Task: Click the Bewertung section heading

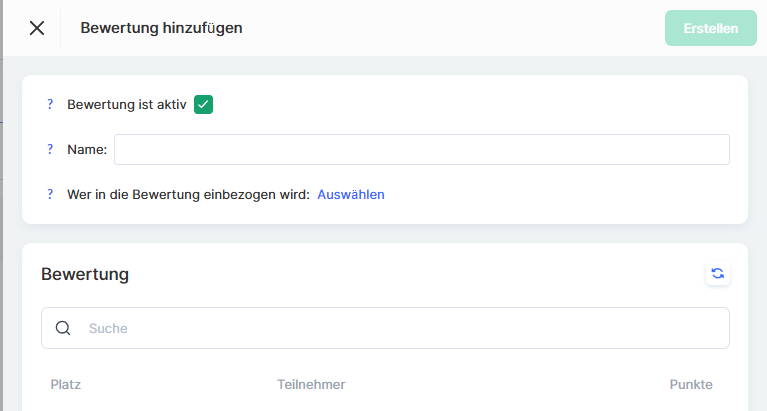Action: click(x=85, y=273)
